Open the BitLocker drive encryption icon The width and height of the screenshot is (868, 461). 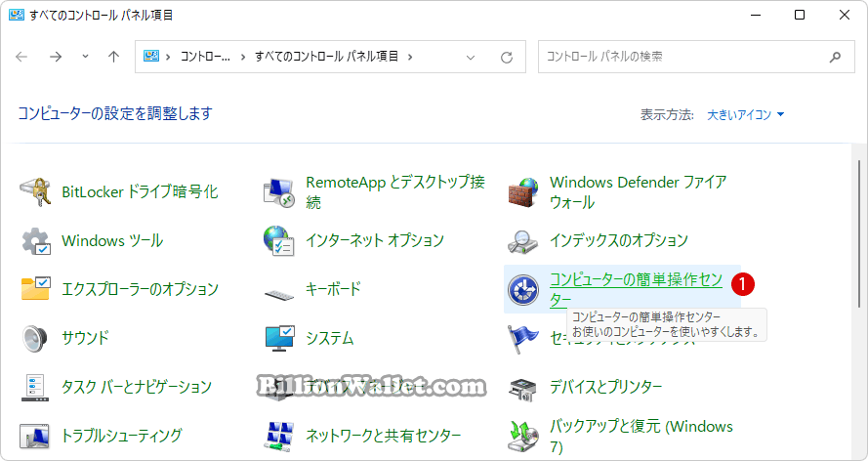[x=35, y=192]
